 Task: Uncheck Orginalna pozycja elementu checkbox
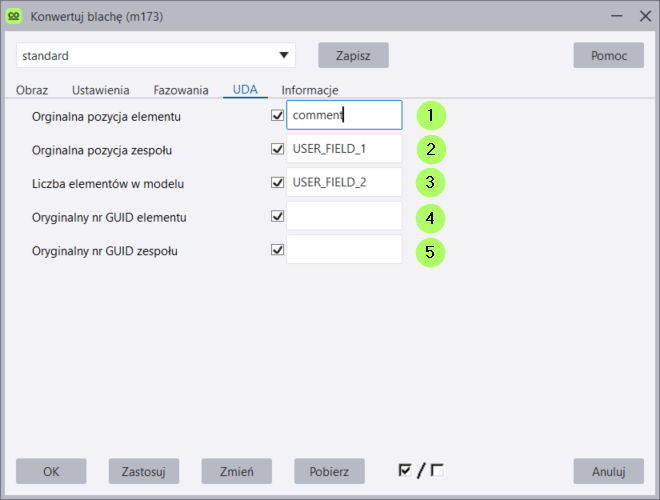tap(277, 116)
